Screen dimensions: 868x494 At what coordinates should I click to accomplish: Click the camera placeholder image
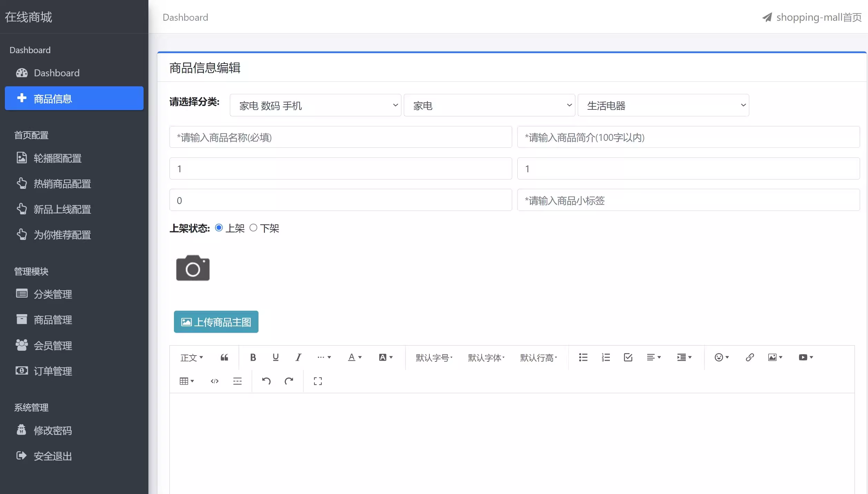click(193, 268)
